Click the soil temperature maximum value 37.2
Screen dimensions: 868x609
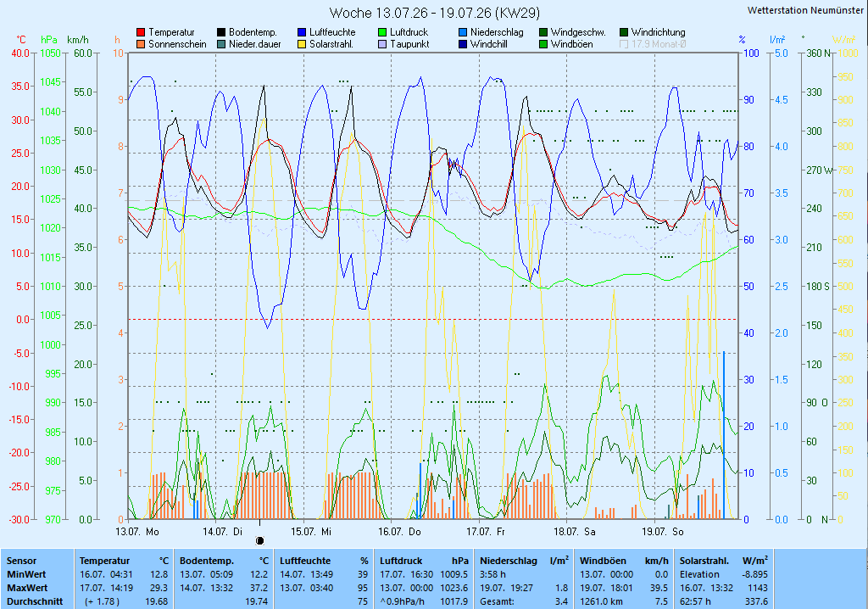pos(259,588)
